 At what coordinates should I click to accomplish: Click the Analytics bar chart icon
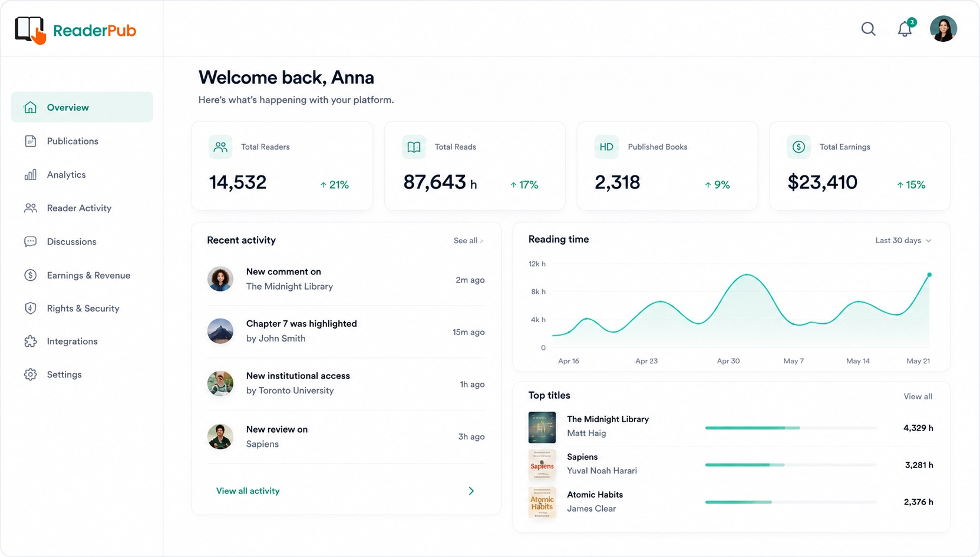tap(30, 174)
